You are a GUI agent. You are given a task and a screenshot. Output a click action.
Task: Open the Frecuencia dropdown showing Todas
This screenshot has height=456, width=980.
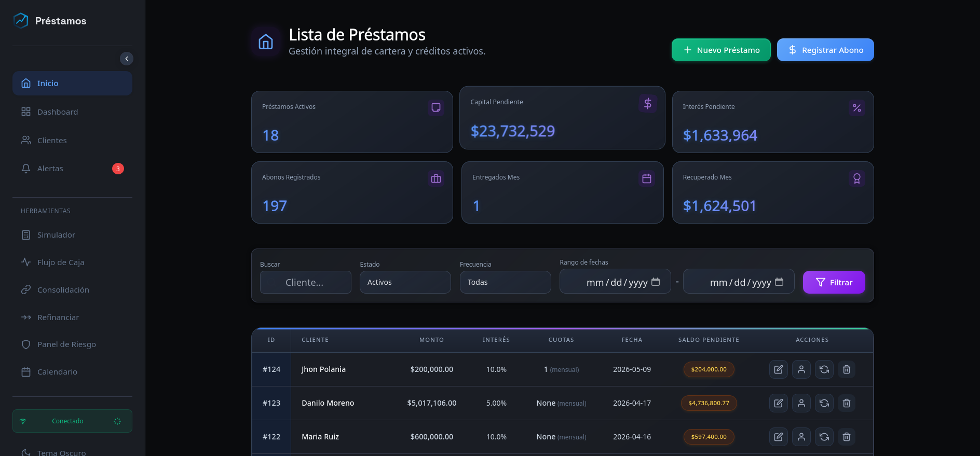(x=506, y=282)
